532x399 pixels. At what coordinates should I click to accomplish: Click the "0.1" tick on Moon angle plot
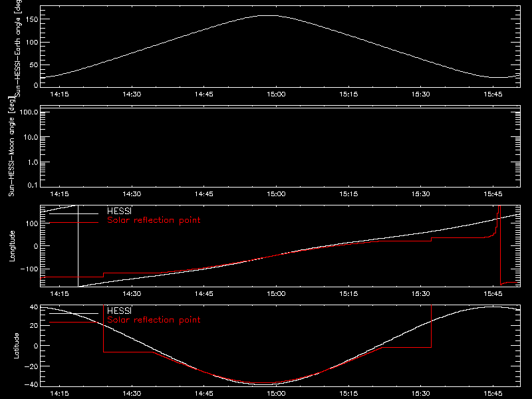(33, 185)
